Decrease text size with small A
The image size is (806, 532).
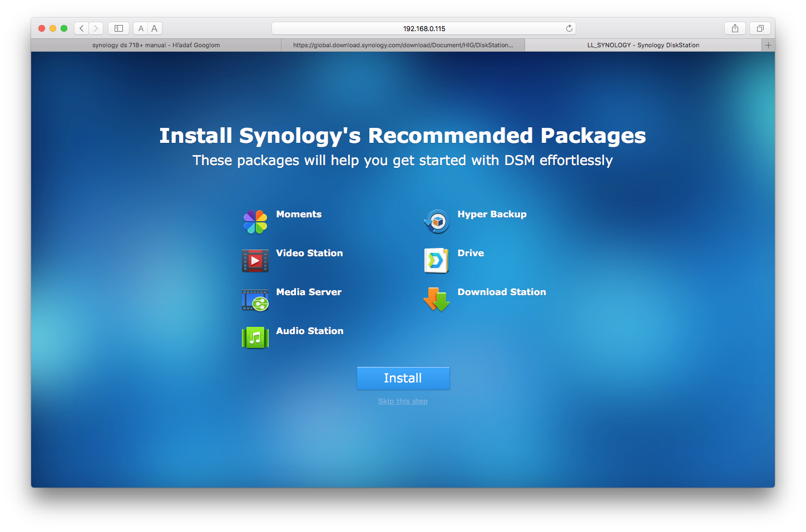tap(141, 28)
